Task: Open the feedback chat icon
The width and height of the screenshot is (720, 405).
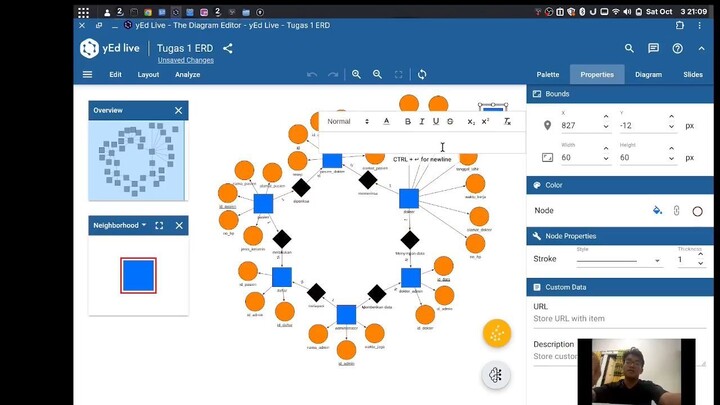Action: click(x=653, y=48)
